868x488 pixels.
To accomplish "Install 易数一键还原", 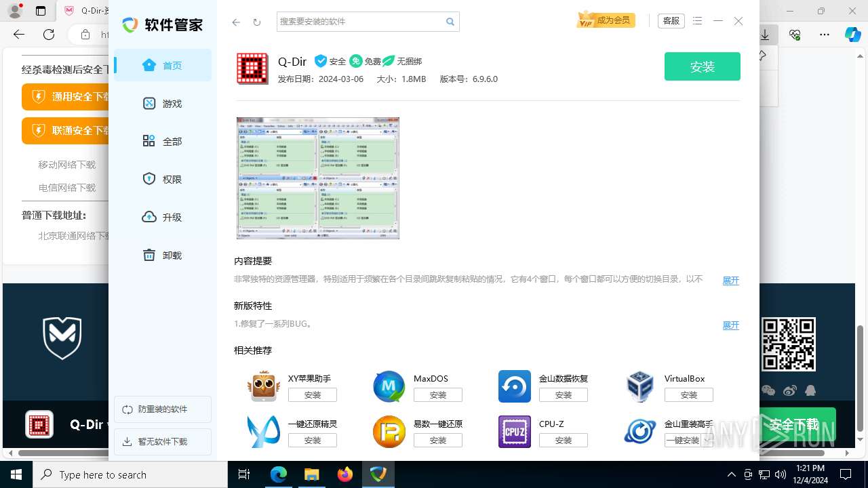I will [x=438, y=441].
